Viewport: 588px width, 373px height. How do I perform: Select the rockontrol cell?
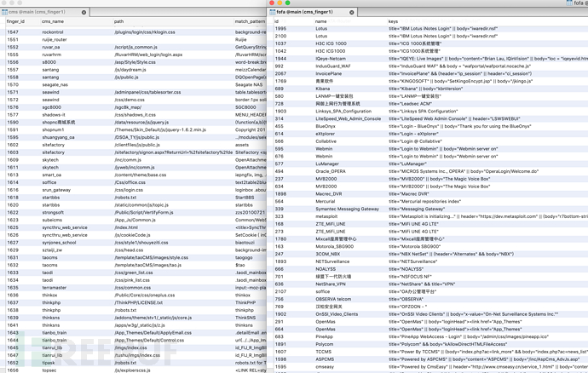click(x=53, y=32)
